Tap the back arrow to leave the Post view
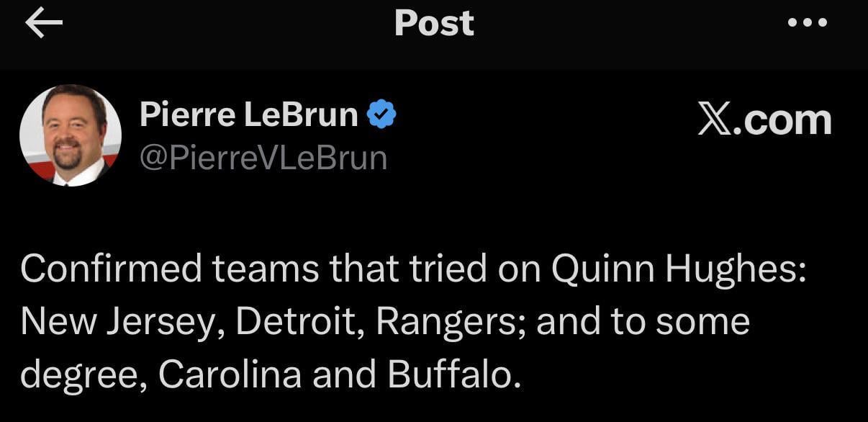This screenshot has width=868, height=422. click(43, 22)
